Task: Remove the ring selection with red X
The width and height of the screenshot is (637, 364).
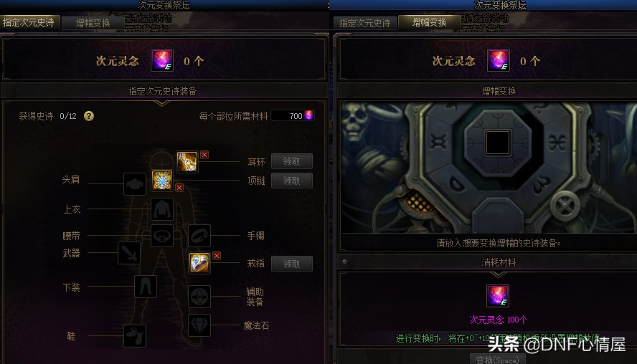Action: pyautogui.click(x=217, y=256)
